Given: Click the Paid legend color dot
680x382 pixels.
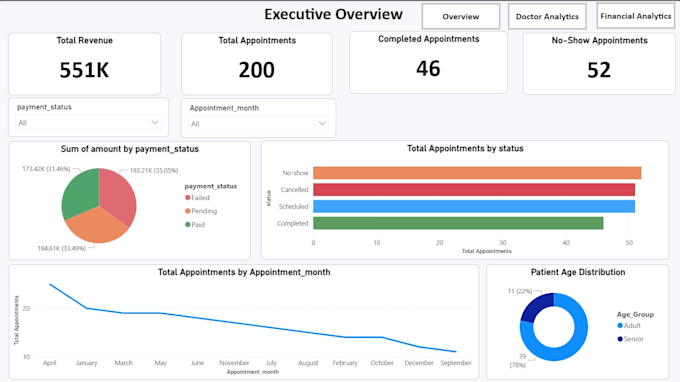Looking at the screenshot, I should coord(188,225).
